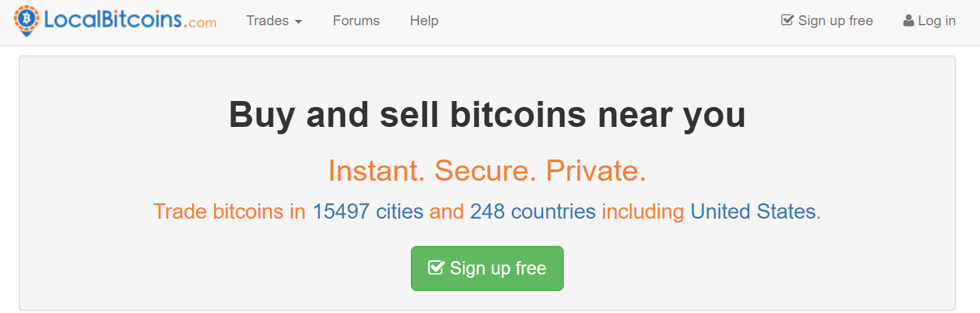Select Help in the navigation bar

[x=424, y=21]
